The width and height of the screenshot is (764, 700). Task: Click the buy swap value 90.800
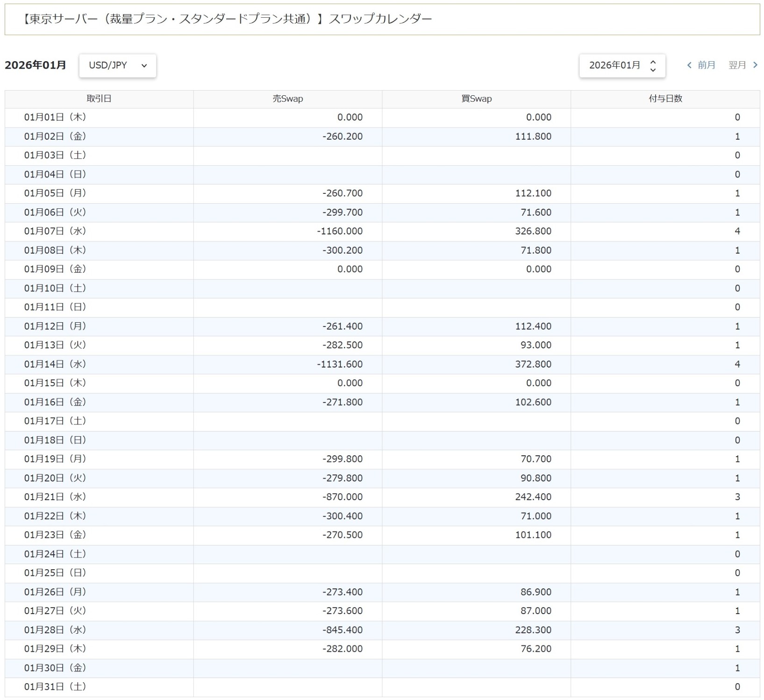click(536, 478)
